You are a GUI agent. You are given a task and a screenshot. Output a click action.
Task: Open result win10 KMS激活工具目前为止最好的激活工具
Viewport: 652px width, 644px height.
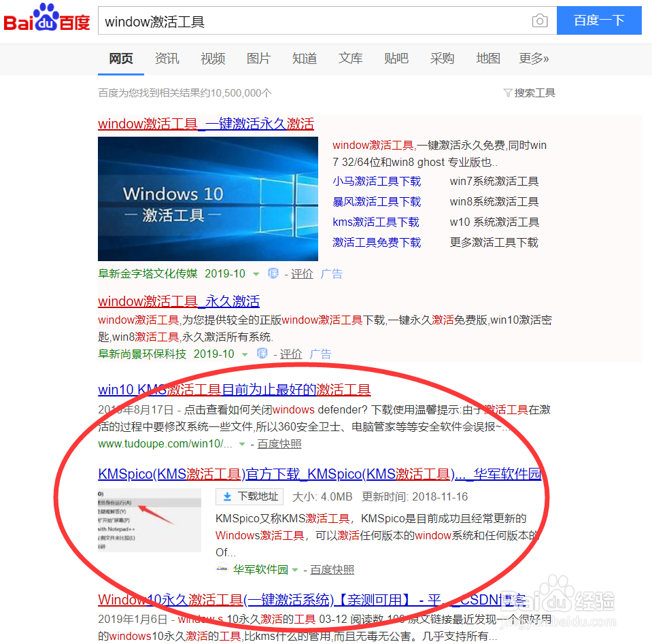click(x=234, y=390)
